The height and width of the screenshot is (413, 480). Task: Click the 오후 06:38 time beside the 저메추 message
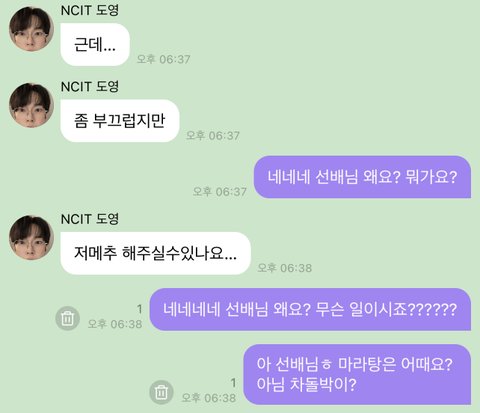point(285,268)
